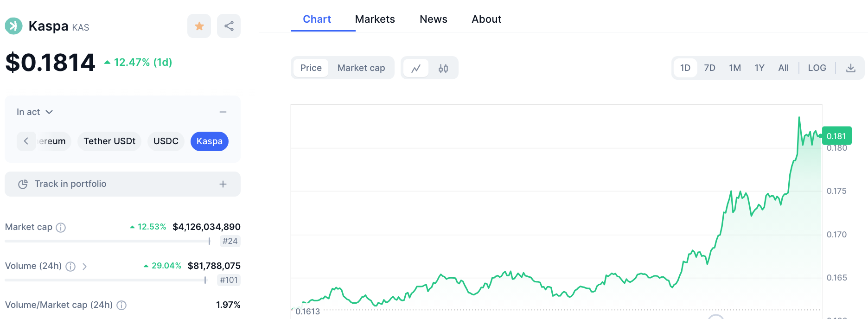Select the line chart view icon
This screenshot has height=319, width=868.
[x=416, y=68]
